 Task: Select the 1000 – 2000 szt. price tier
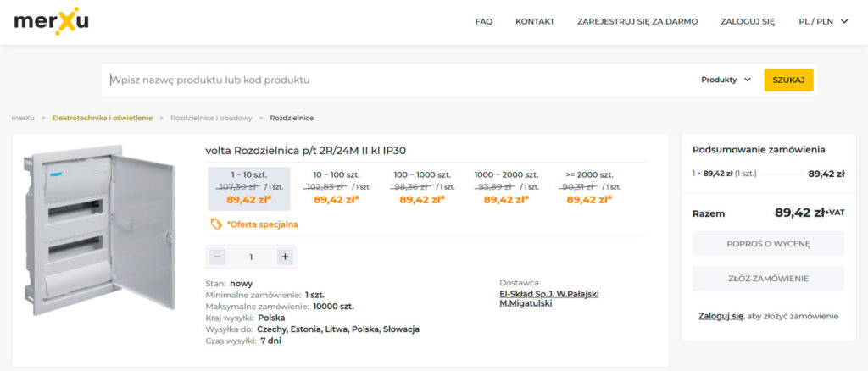(x=506, y=189)
